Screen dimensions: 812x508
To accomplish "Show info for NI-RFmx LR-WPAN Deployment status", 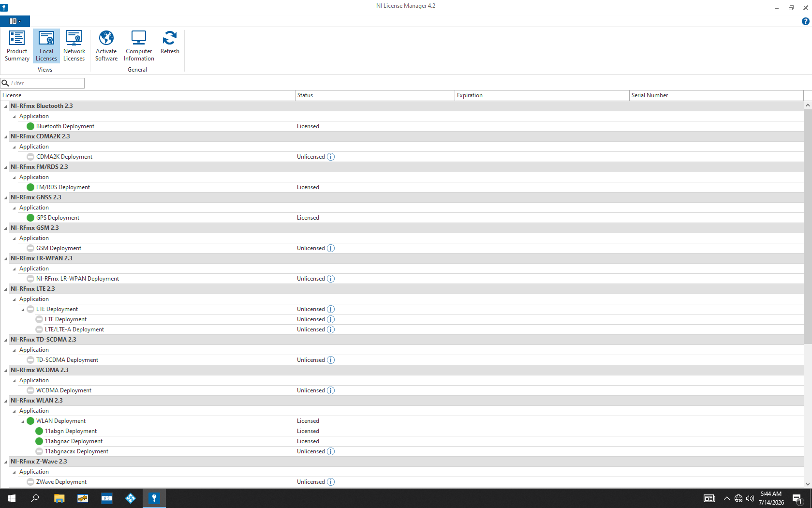I will tap(331, 279).
